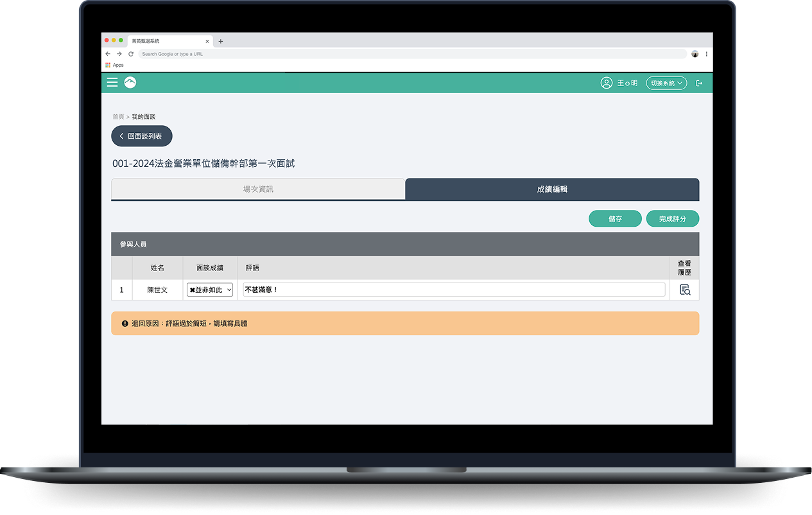
Task: Click the user profile avatar icon
Action: [606, 83]
